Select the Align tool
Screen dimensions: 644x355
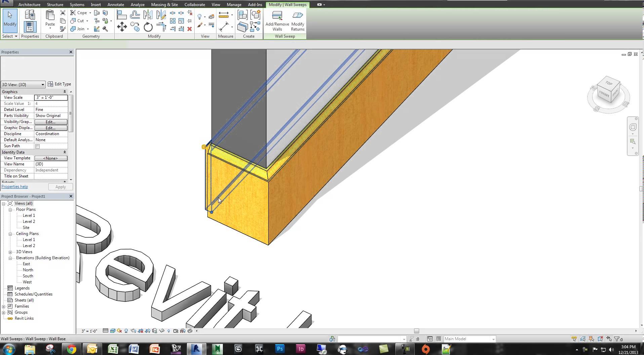[x=121, y=15]
